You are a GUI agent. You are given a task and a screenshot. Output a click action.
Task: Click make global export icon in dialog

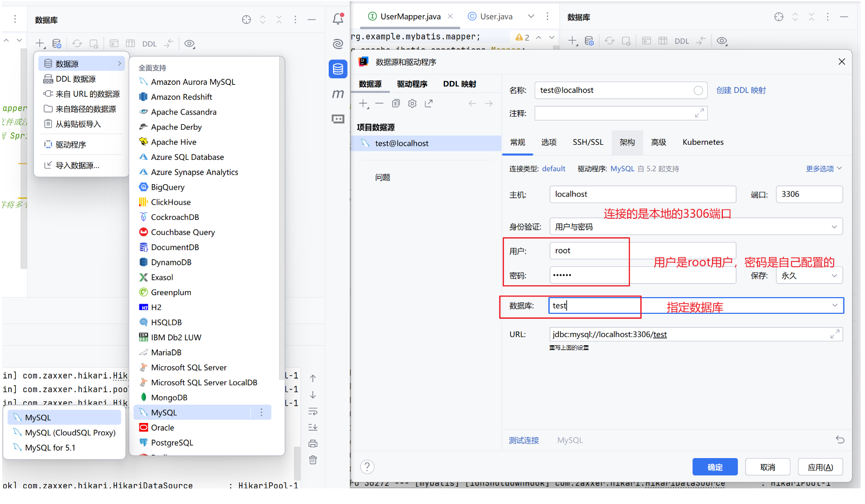[x=429, y=103]
